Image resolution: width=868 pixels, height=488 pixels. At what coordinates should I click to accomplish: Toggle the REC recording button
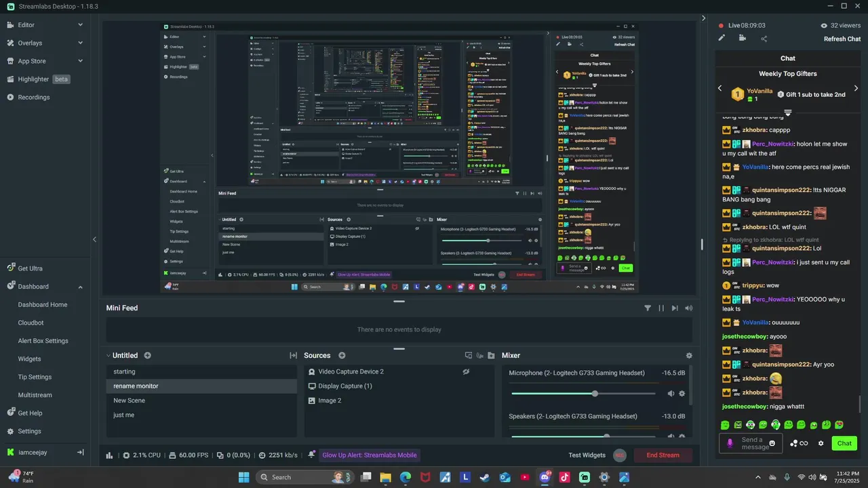click(618, 455)
